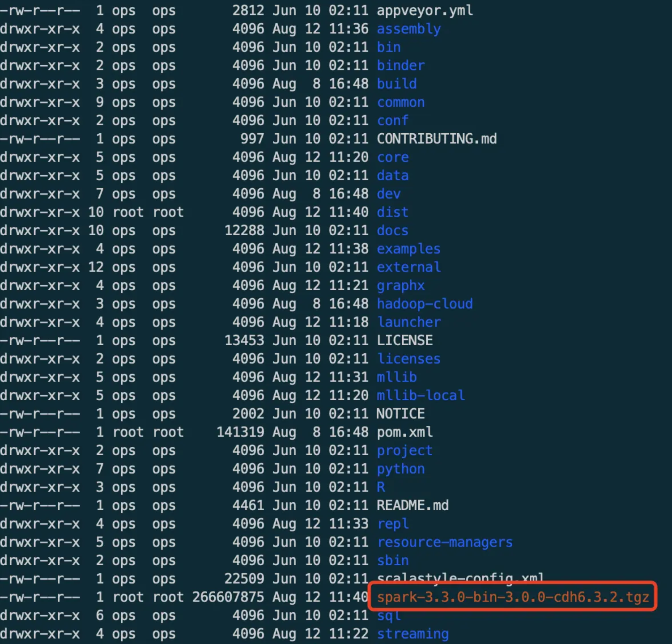672x644 pixels.
Task: Select the bin directory
Action: pos(388,47)
